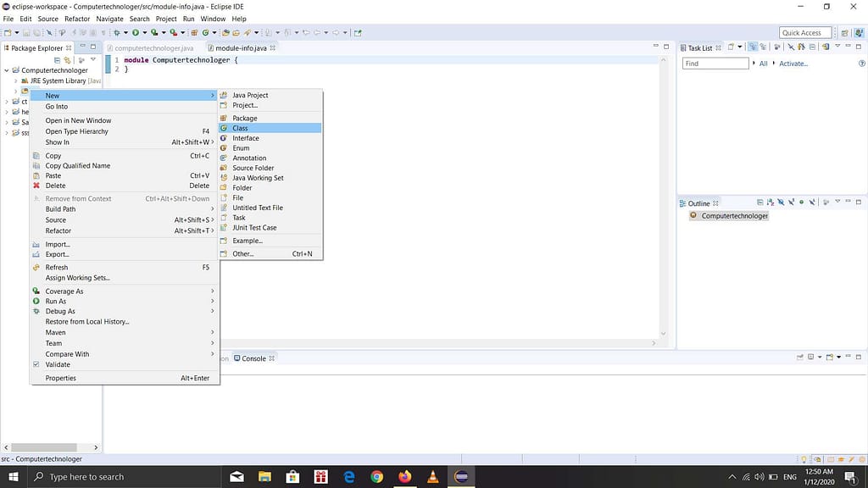Click the New Task icon in Task List
This screenshot has height=488, width=868.
click(x=731, y=47)
